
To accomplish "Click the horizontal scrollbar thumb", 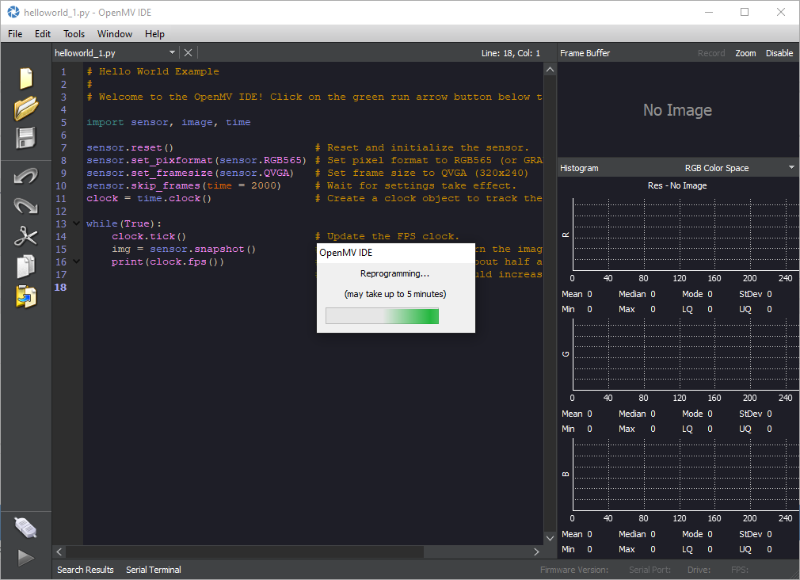I will coord(245,551).
